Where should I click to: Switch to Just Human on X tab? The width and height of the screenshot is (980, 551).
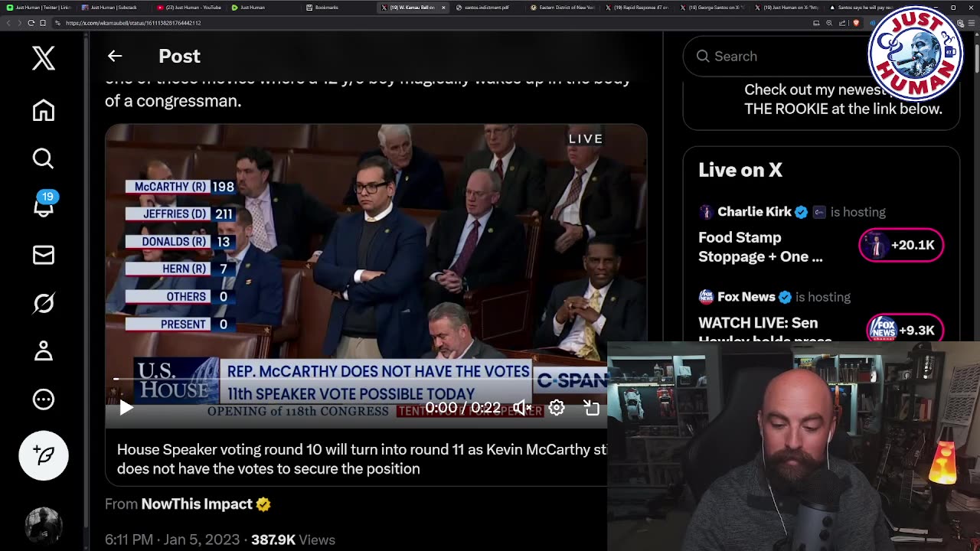pos(787,8)
